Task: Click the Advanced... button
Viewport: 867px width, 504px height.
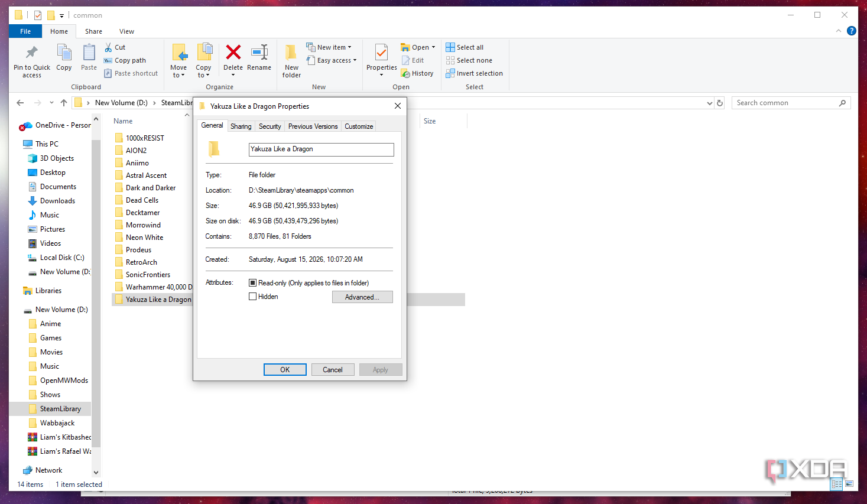Action: tap(362, 297)
